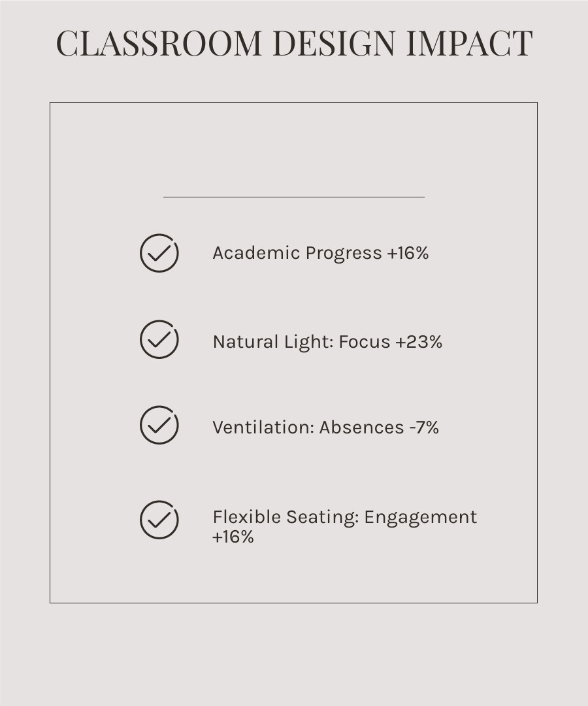Screen dimensions: 588x706
Task: Click the horizontal divider line above the list
Action: click(293, 196)
